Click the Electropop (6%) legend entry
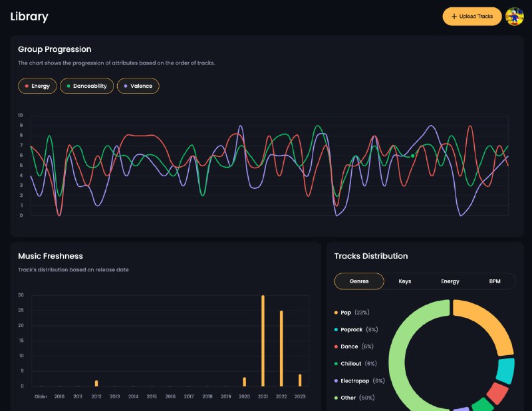 click(360, 380)
